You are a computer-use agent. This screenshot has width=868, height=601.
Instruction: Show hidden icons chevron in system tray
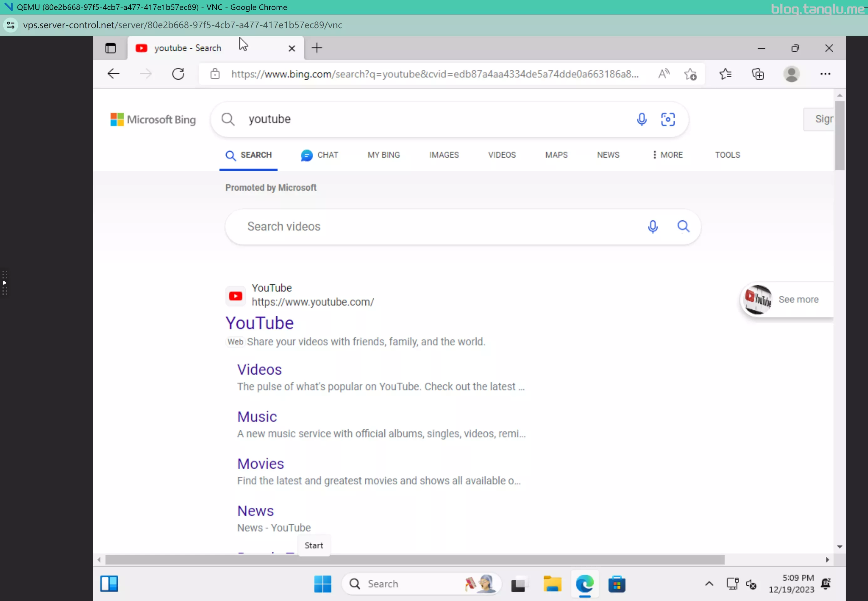709,584
